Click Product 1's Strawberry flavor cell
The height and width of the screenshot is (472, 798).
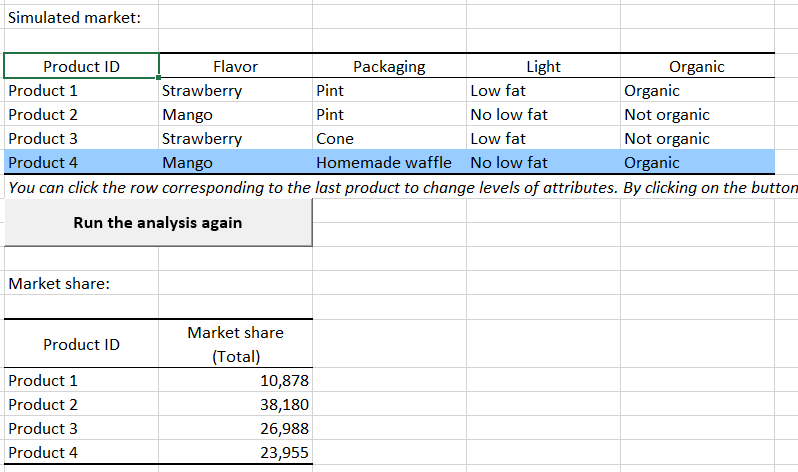tap(202, 91)
